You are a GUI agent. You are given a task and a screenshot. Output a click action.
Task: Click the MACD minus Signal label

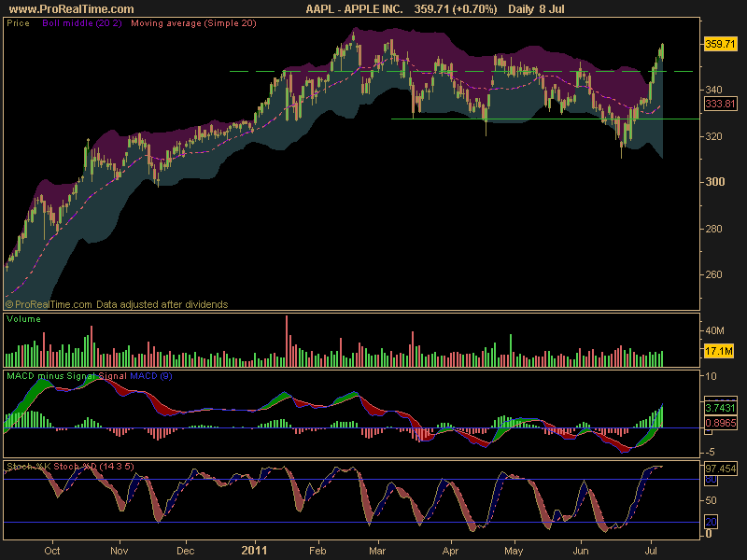[x=51, y=376]
